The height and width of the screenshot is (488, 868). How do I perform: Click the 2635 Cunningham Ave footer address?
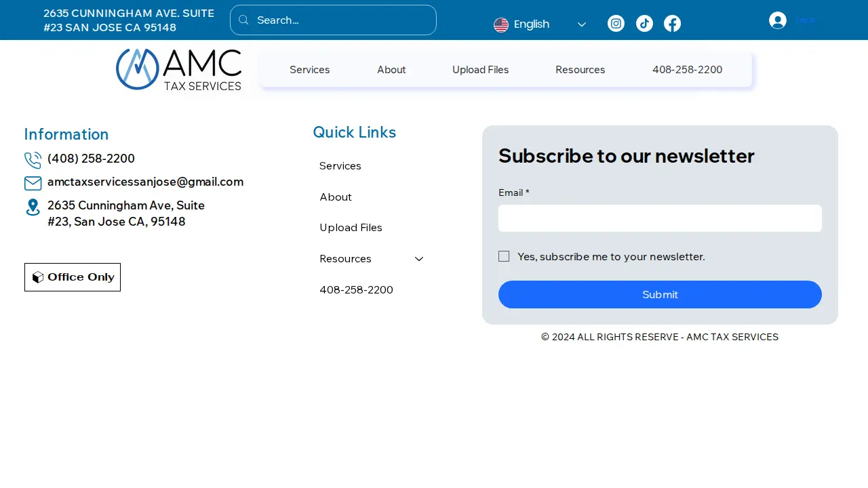coord(126,213)
